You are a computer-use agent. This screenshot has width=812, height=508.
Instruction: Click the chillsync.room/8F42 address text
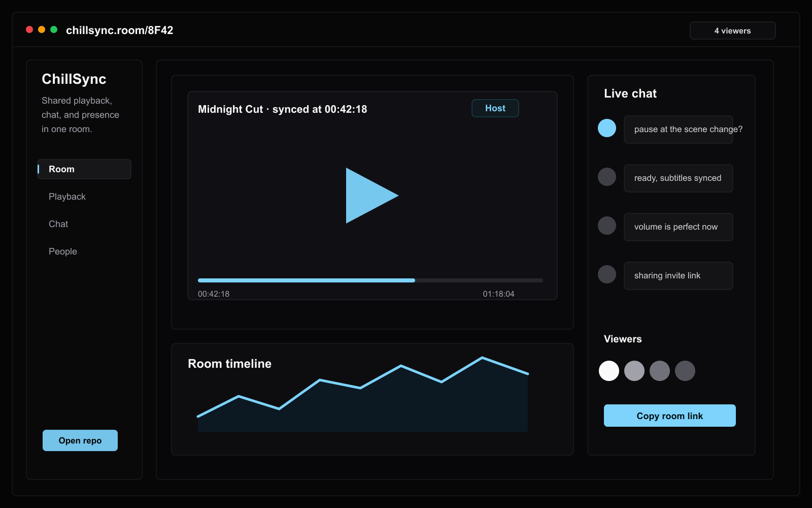click(120, 30)
